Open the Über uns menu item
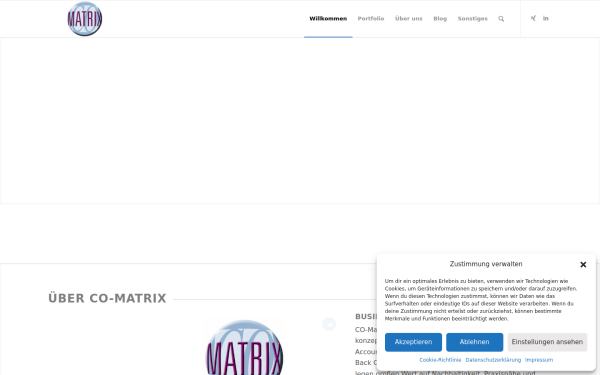The image size is (600, 375). 409,18
